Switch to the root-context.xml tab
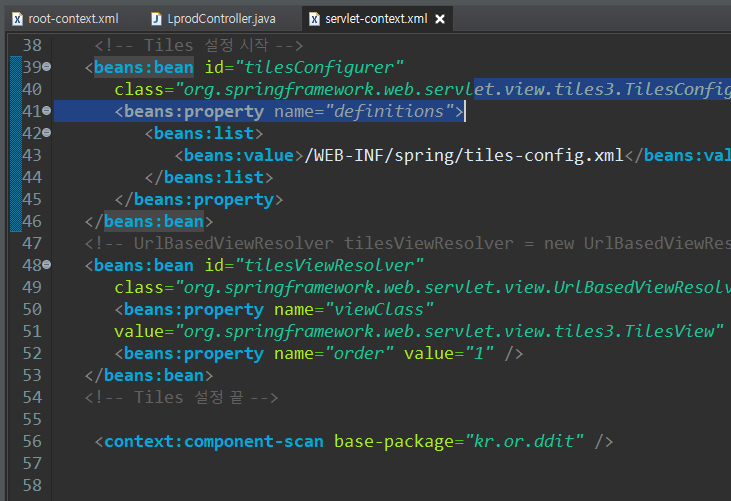The height and width of the screenshot is (501, 731). (65, 19)
